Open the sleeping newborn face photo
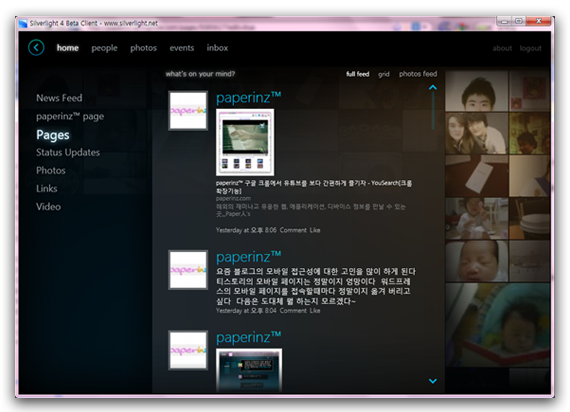Image resolution: width=570 pixels, height=412 pixels. click(x=477, y=261)
